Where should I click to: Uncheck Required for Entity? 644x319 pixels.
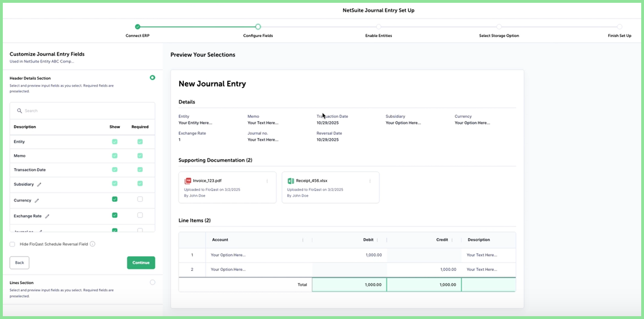140,141
